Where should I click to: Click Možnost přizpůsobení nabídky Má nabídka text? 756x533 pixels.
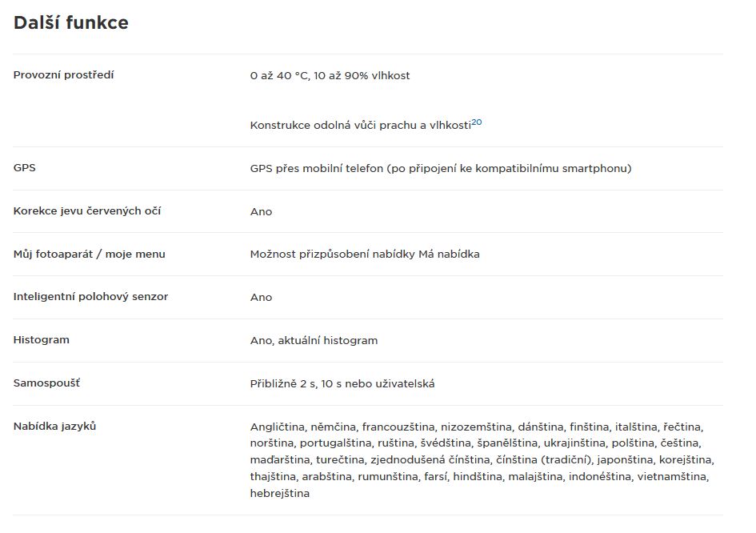[x=365, y=254]
